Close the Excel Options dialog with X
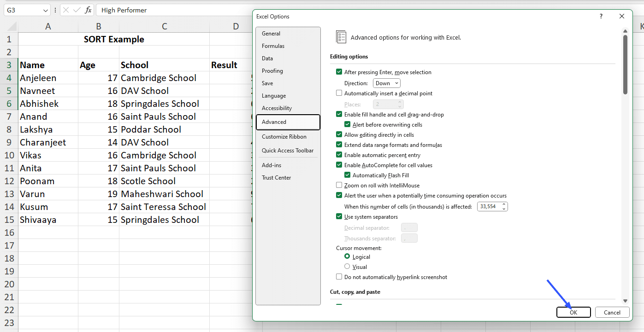 622,16
